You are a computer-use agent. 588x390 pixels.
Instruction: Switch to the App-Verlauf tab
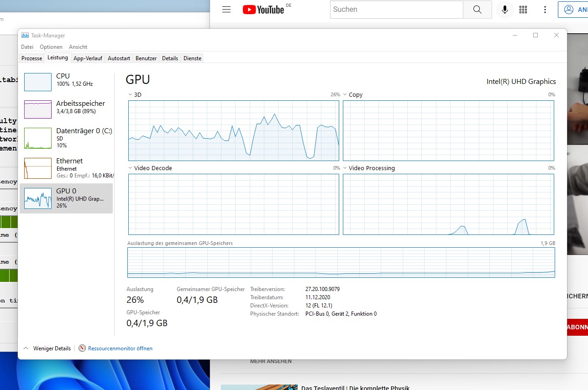click(x=88, y=58)
